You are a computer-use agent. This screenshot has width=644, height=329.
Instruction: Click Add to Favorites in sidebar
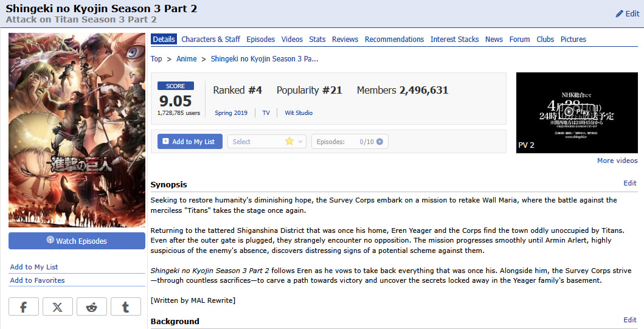click(x=37, y=280)
